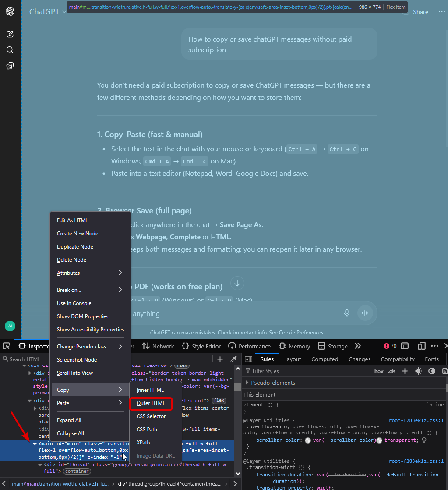
Task: Open the Paste submenu
Action: pyautogui.click(x=90, y=403)
